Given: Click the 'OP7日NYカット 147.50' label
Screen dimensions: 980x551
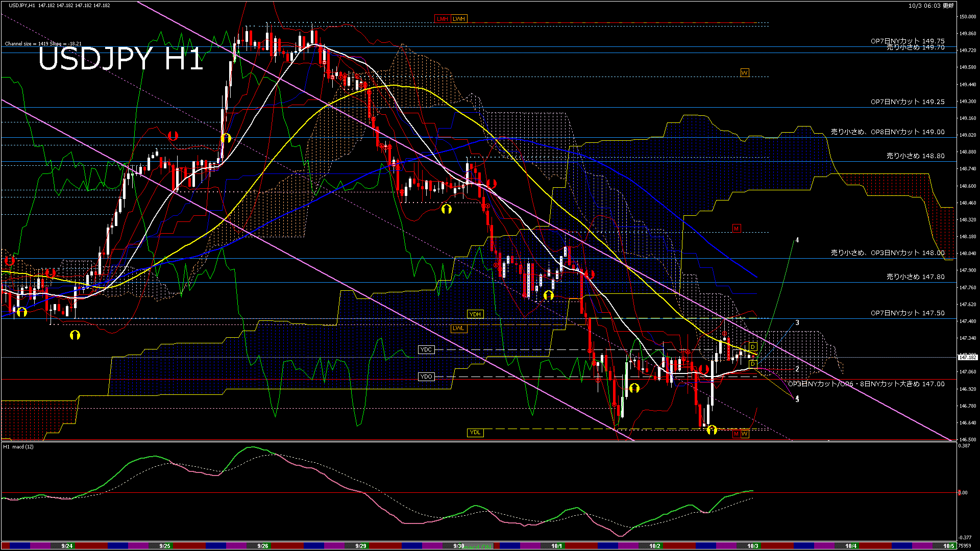Looking at the screenshot, I should pyautogui.click(x=908, y=313).
